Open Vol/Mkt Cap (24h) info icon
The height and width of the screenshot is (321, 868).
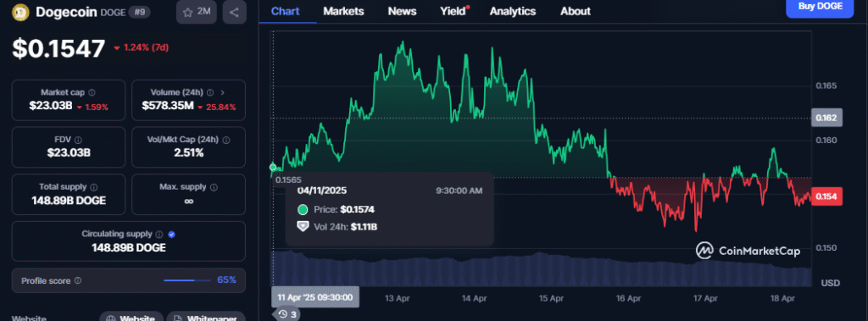coord(225,140)
